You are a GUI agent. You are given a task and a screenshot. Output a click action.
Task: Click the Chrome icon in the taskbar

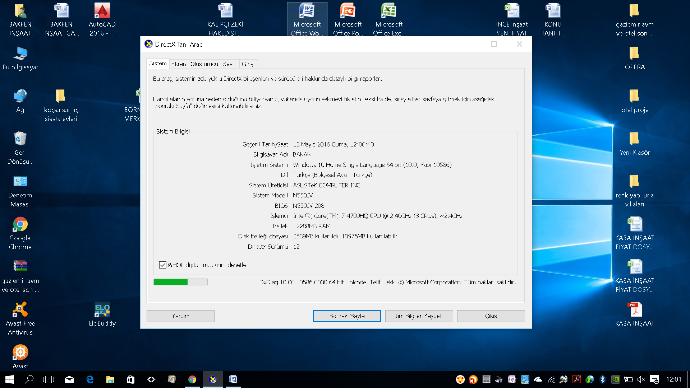[192, 379]
